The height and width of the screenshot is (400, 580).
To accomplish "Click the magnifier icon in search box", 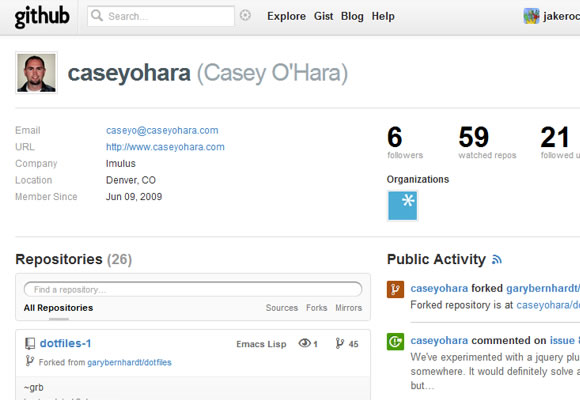I will [97, 16].
